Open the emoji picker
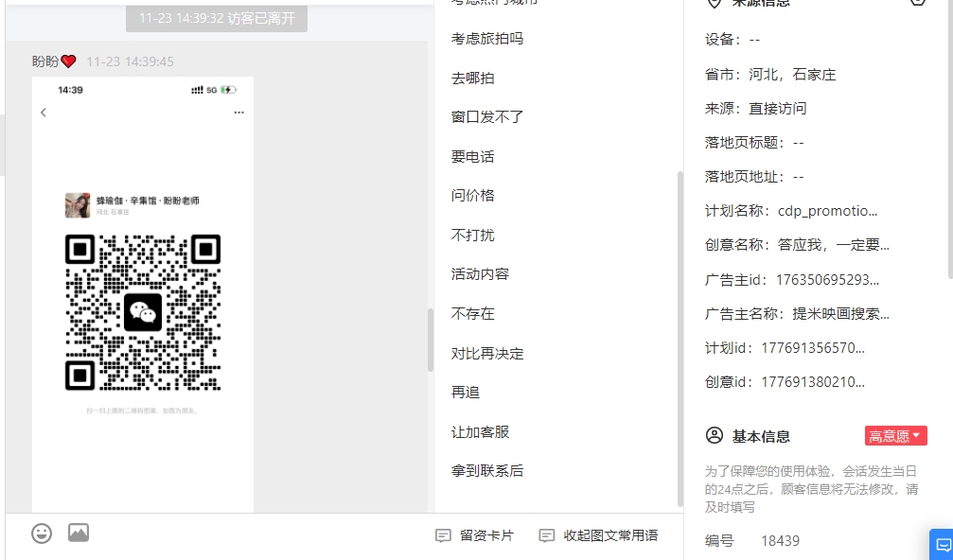Screen dimensions: 953x560 [x=42, y=534]
